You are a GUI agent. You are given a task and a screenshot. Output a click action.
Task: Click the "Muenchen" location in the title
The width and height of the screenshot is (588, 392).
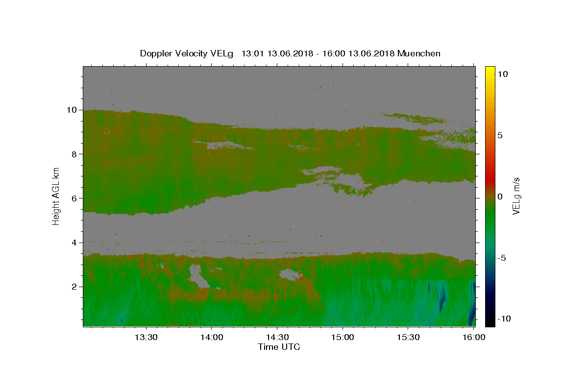coord(419,53)
